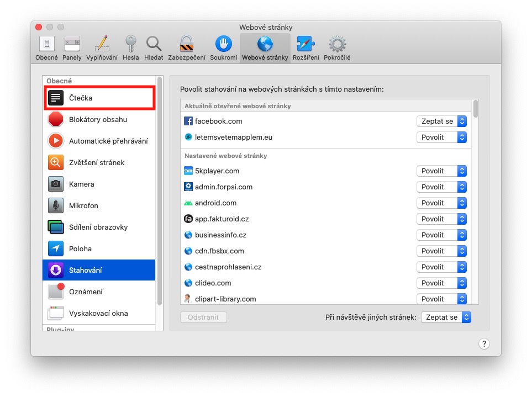The height and width of the screenshot is (397, 532).
Task: Click the website list vertical scrollbar
Action: (x=476, y=109)
